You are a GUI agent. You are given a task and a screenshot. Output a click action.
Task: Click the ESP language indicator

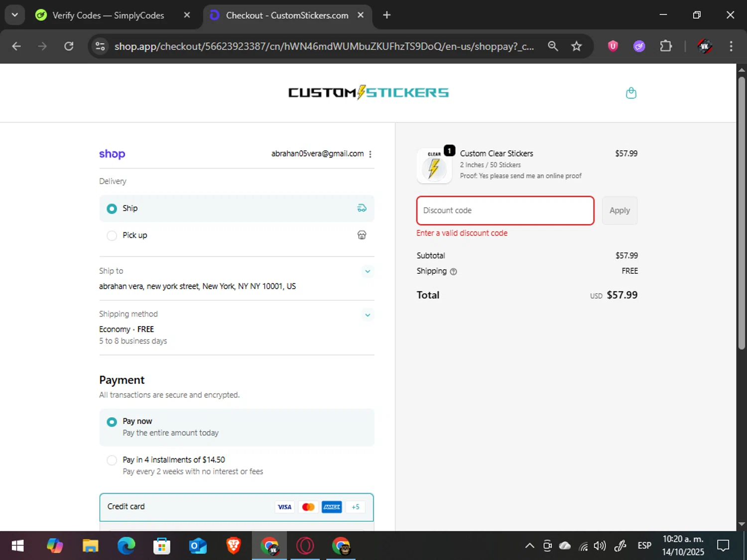[644, 546]
